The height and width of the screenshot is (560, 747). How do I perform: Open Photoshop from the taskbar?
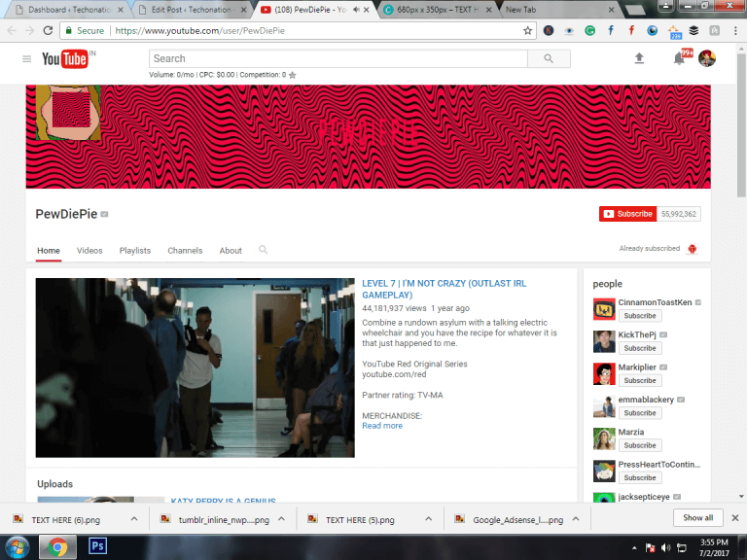(x=97, y=545)
